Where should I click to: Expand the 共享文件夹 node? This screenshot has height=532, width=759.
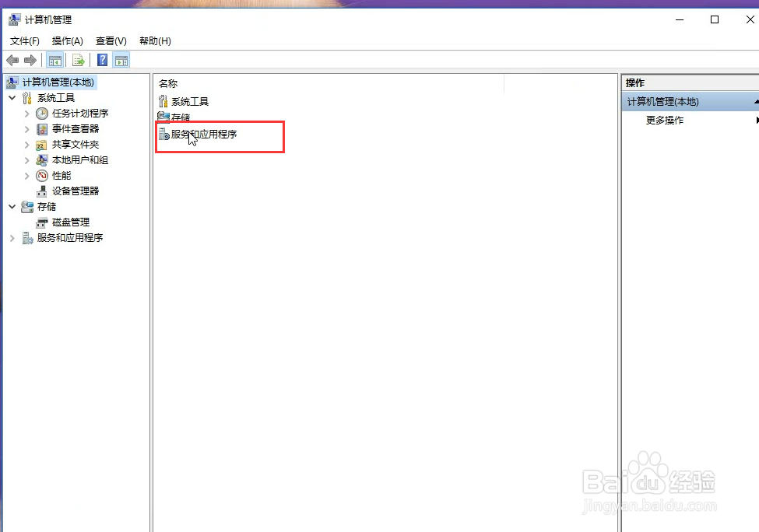pos(27,145)
